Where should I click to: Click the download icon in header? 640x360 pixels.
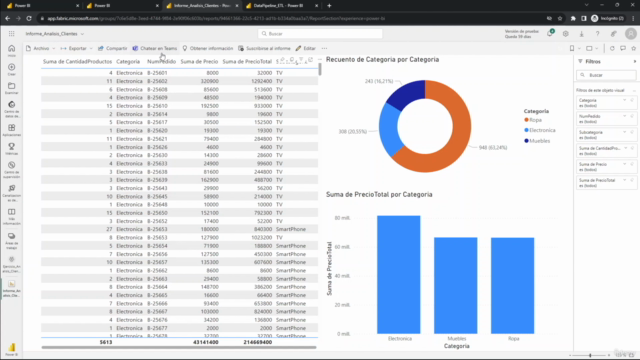[x=581, y=34]
